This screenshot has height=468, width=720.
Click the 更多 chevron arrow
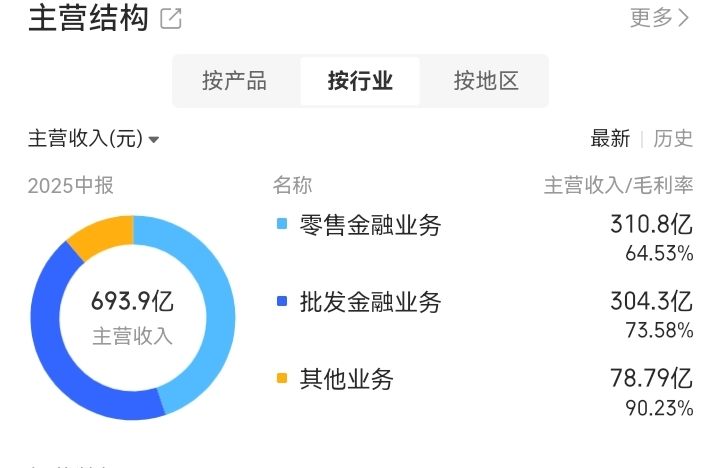click(685, 18)
